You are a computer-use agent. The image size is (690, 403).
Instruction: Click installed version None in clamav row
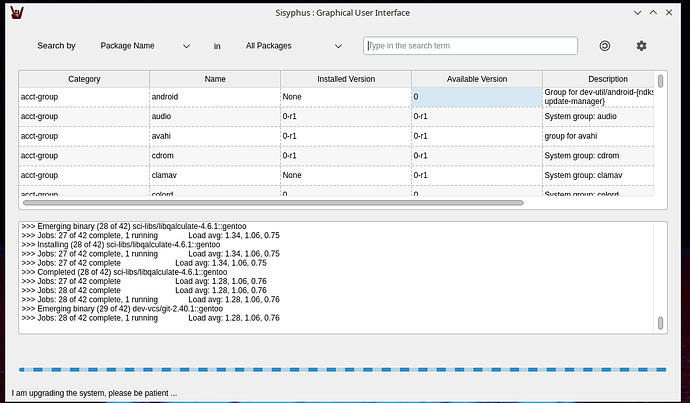click(346, 176)
